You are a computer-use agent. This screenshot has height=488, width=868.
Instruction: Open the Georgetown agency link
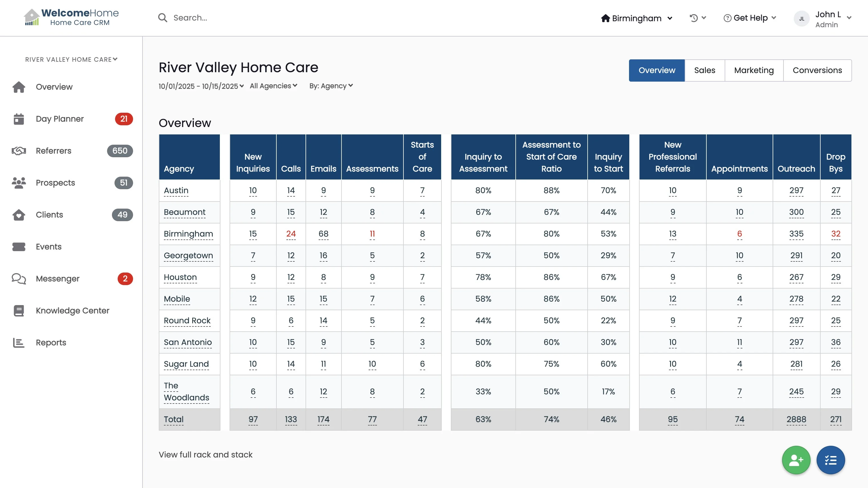(x=188, y=256)
